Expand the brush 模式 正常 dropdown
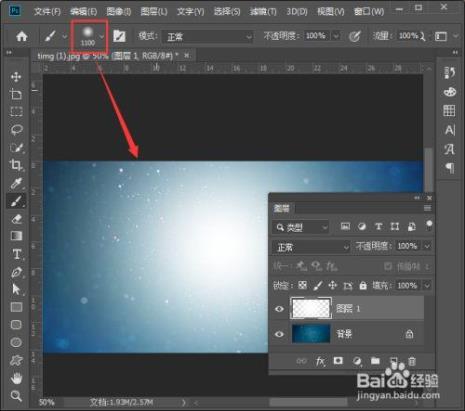Viewport: 465px width, 411px height. (x=208, y=37)
